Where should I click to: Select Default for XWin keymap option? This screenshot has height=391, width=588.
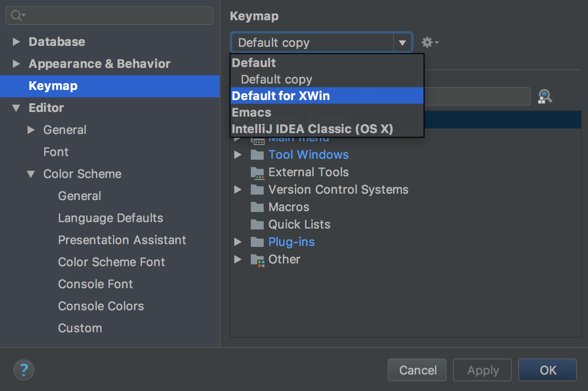click(x=281, y=96)
